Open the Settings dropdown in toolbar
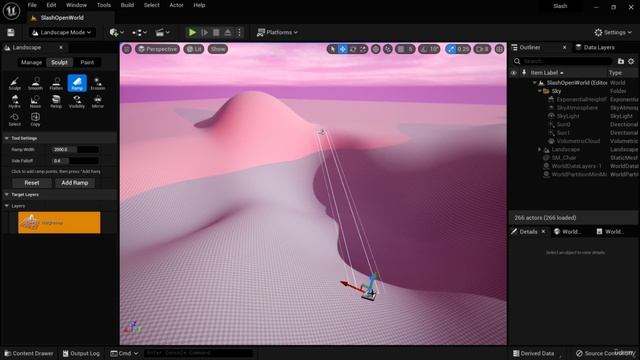640x360 pixels. click(613, 32)
